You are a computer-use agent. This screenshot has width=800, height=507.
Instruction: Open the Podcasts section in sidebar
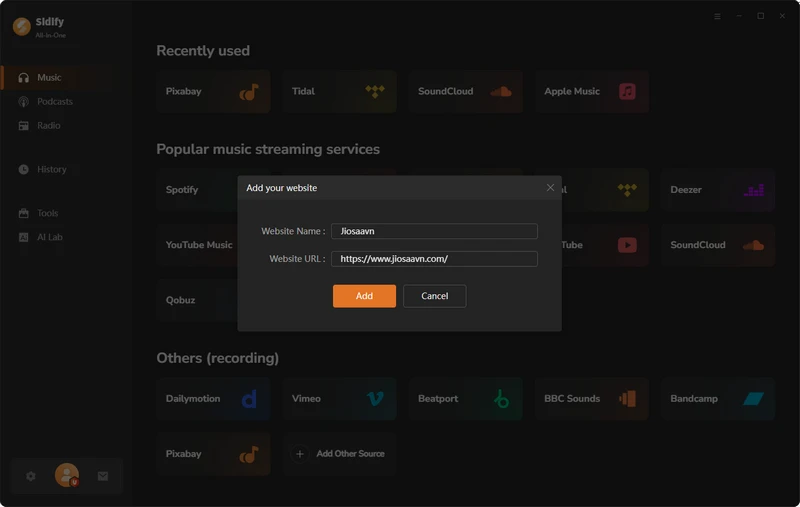(x=55, y=102)
